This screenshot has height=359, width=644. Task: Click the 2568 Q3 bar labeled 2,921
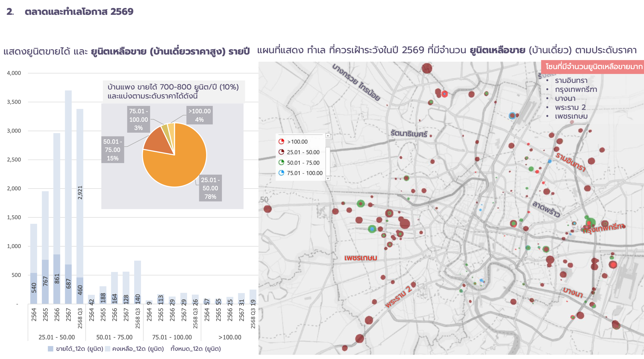pyautogui.click(x=80, y=193)
